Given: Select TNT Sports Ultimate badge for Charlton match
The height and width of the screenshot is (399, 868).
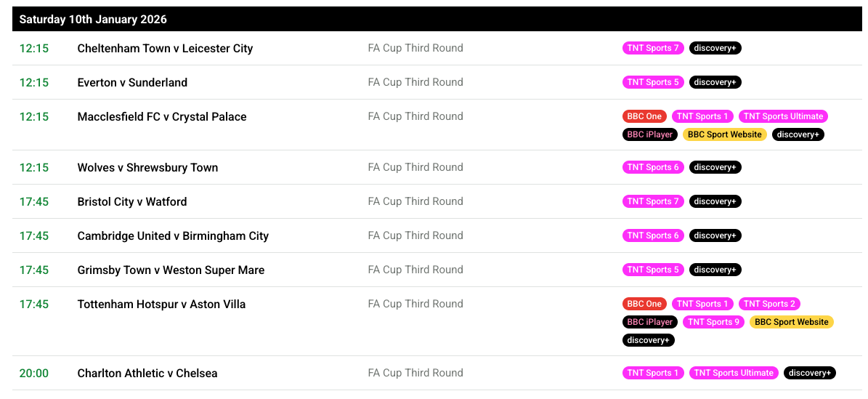Looking at the screenshot, I should (x=734, y=373).
